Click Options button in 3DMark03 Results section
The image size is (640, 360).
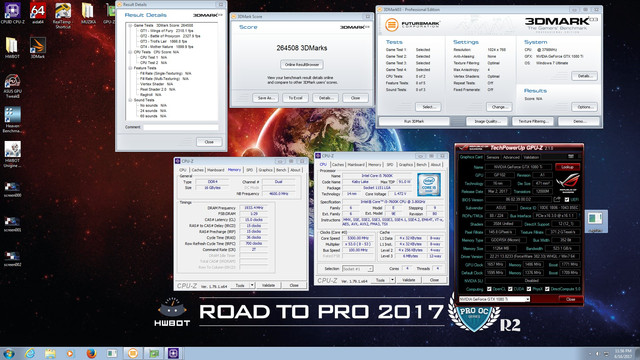click(x=584, y=107)
